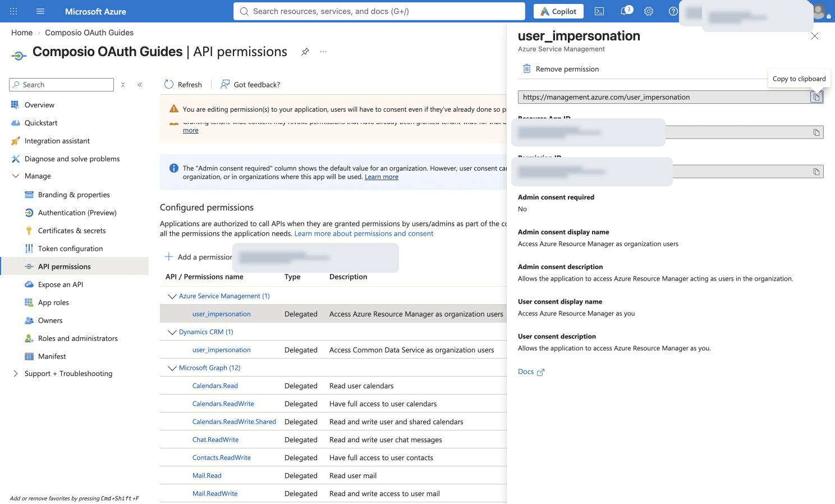Viewport: 835px width, 504px height.
Task: Open Chat.ReadWrite permission
Action: pyautogui.click(x=215, y=440)
